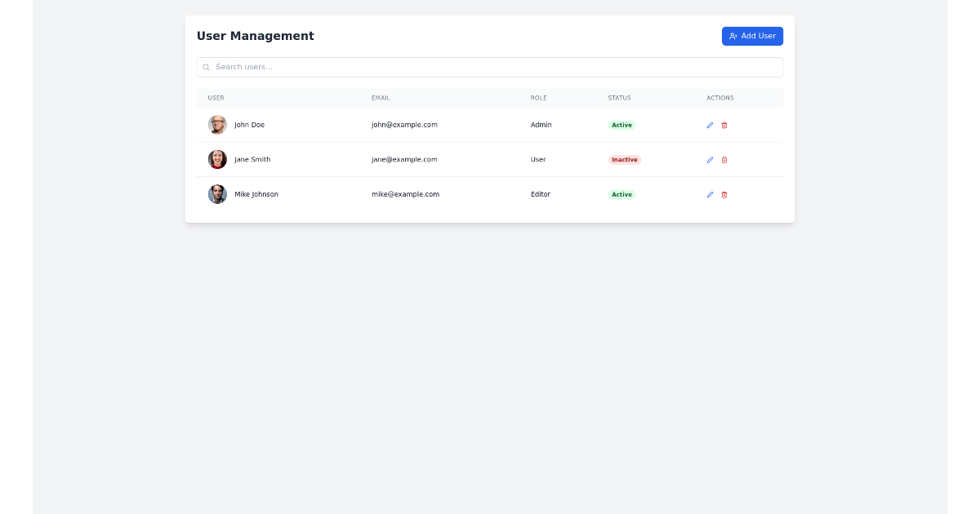Toggle Mike Johnson's Active status badge
Image resolution: width=980 pixels, height=514 pixels.
click(x=621, y=194)
